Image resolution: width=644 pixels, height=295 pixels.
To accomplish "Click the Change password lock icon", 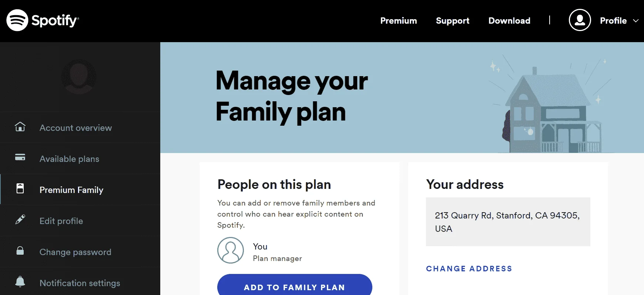I will tap(20, 251).
